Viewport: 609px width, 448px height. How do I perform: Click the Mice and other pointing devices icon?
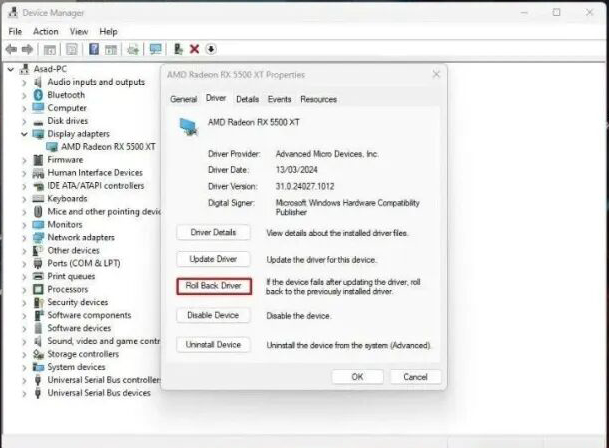click(x=38, y=212)
